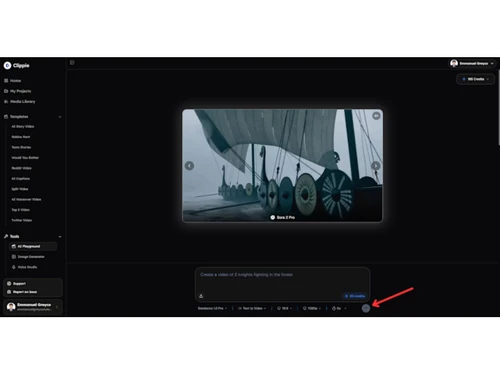Click the Tools wrench icon
500x375 pixels.
tap(6, 236)
